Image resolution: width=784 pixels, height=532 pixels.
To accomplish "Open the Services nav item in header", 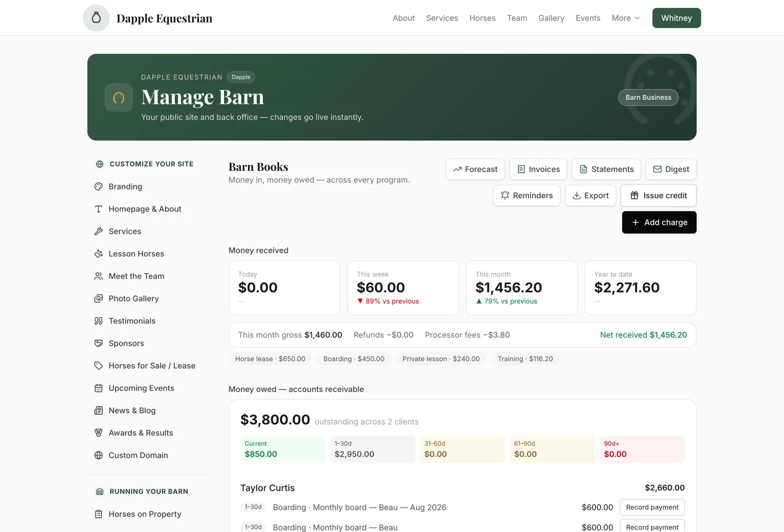I will coord(442,18).
